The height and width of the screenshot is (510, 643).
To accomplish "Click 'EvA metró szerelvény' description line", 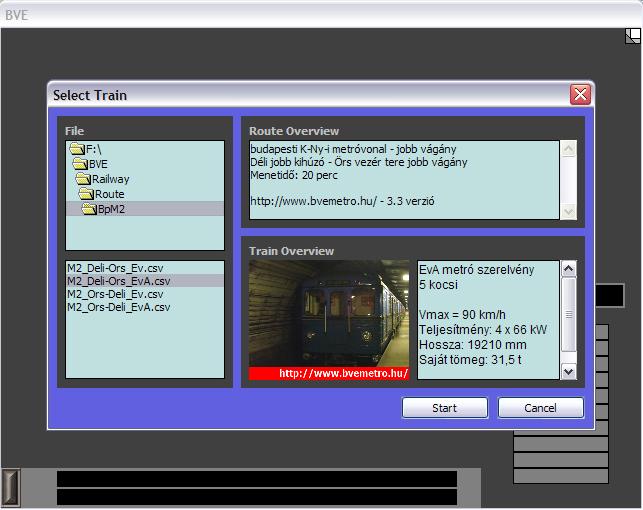I will [x=477, y=270].
